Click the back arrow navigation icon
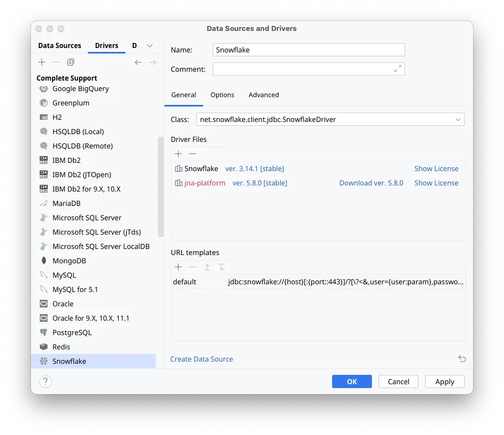The width and height of the screenshot is (504, 435). tap(138, 62)
